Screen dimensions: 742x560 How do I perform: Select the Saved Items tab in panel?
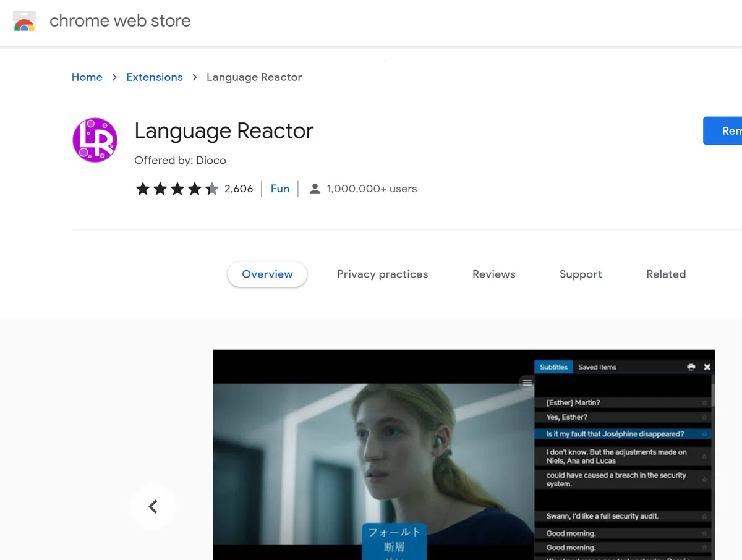coord(597,367)
